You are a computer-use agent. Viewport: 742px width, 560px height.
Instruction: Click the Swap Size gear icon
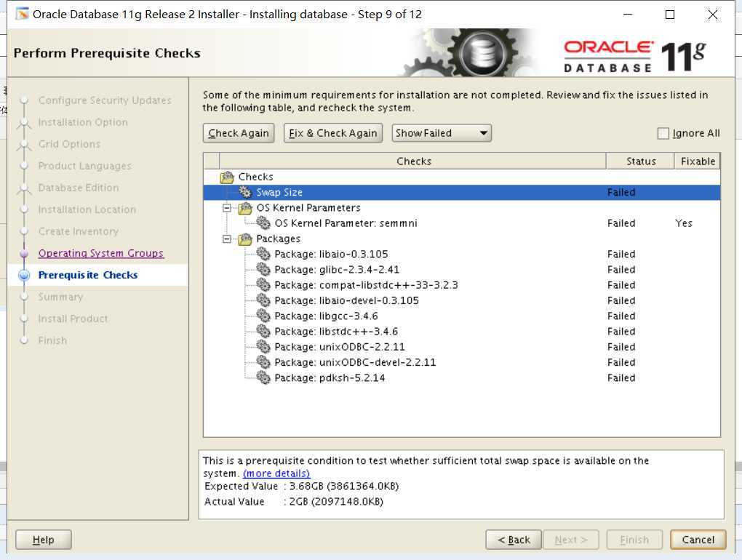click(x=245, y=192)
